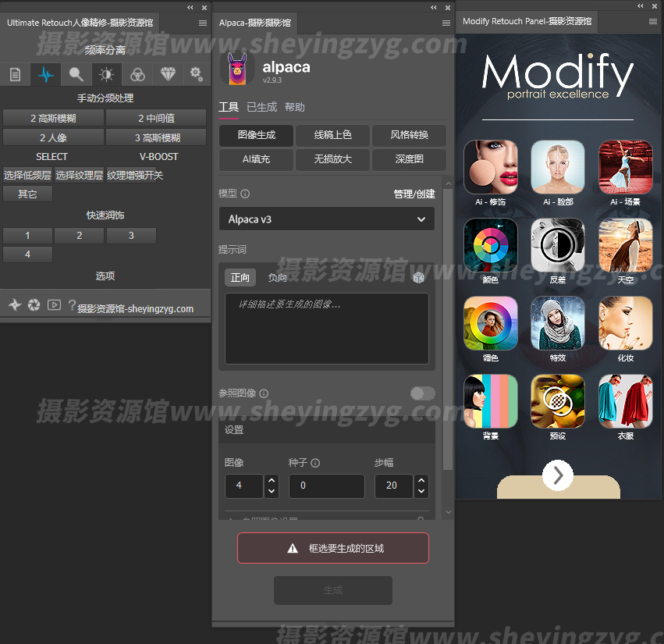Open the Ai - 修饰 retouch icon
The height and width of the screenshot is (644, 664).
pos(490,167)
